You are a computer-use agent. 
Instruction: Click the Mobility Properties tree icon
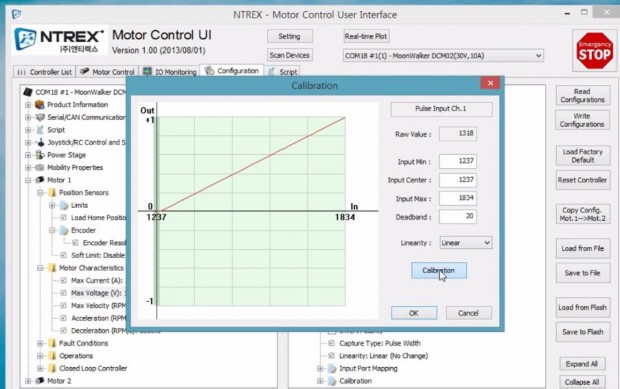[40, 168]
